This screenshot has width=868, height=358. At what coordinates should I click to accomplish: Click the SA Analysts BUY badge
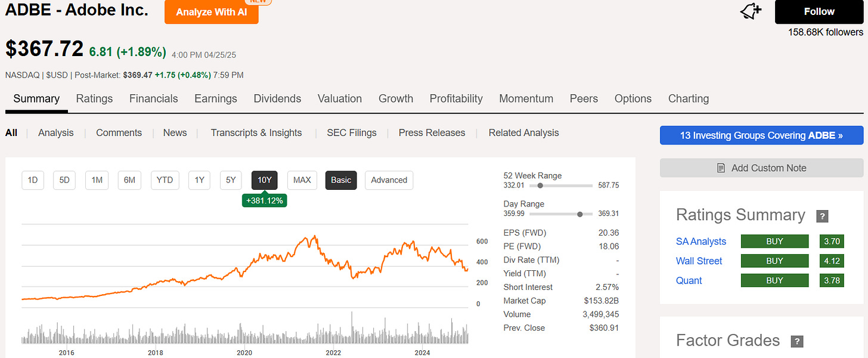[774, 241]
